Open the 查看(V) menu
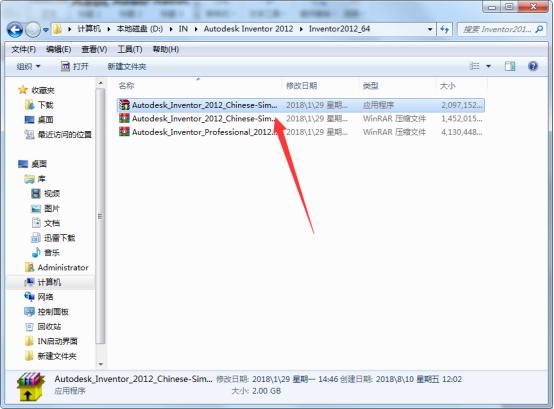This screenshot has width=554, height=409. 94,49
